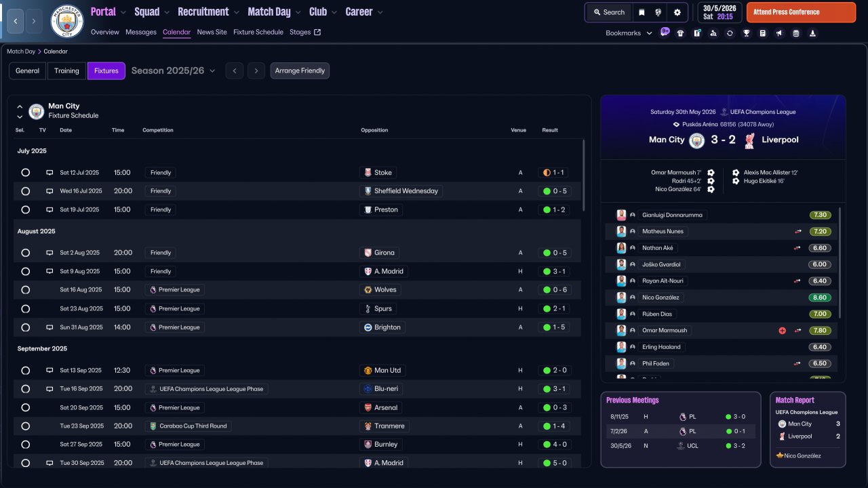Open the Fixture Schedule sub-tab
Screen dimensions: 868x488
pos(258,32)
